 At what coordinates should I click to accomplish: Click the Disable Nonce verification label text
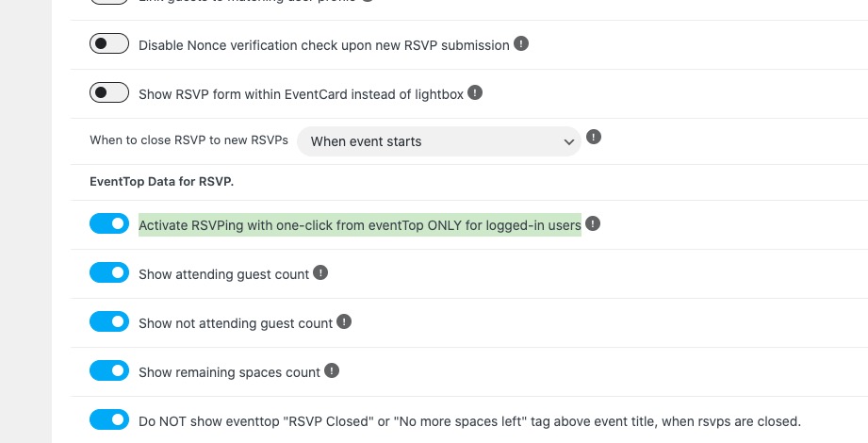click(324, 45)
